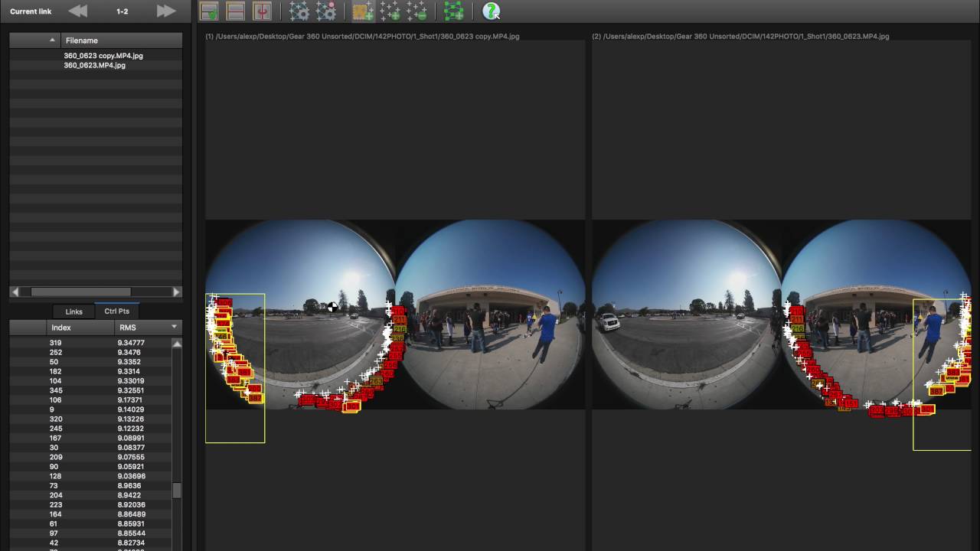
Task: Select control point row with index 320
Action: [x=90, y=419]
